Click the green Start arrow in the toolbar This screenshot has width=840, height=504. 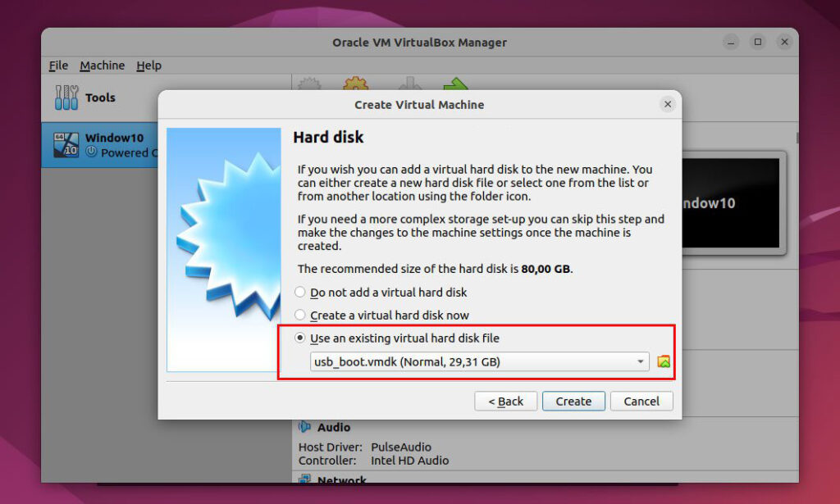tap(457, 85)
